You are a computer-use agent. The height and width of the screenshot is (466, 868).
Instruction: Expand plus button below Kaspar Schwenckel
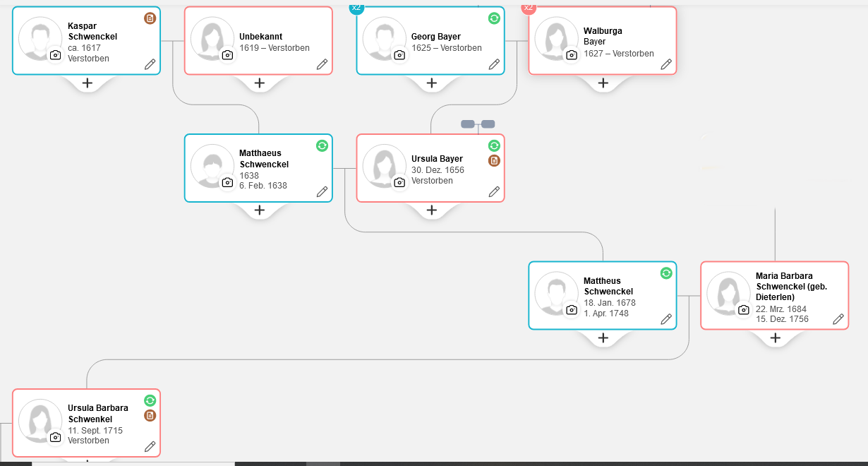coord(87,83)
